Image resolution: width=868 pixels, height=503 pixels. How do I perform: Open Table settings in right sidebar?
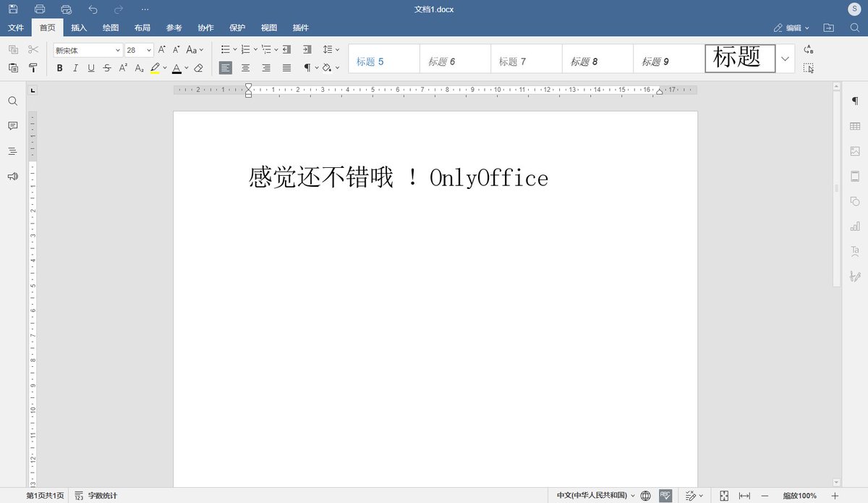(855, 126)
